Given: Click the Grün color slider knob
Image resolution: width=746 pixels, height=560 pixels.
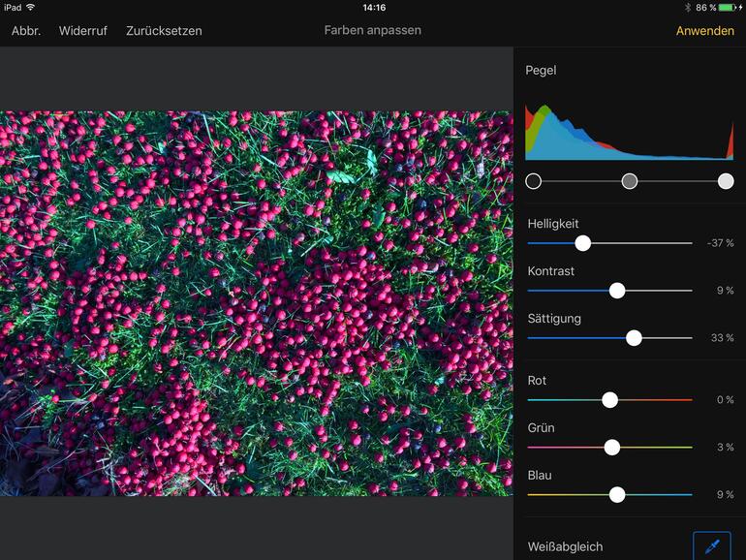Looking at the screenshot, I should click(611, 448).
